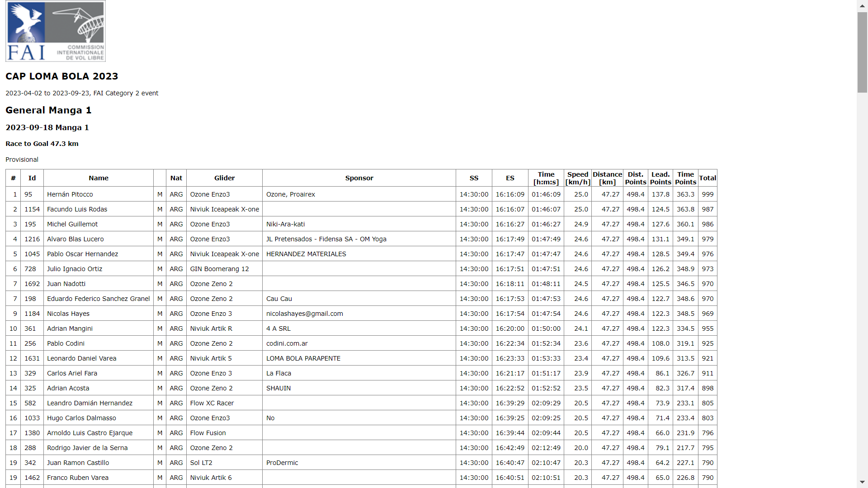Click the Glider column header
Screen dimensions: 868x488
click(225, 178)
